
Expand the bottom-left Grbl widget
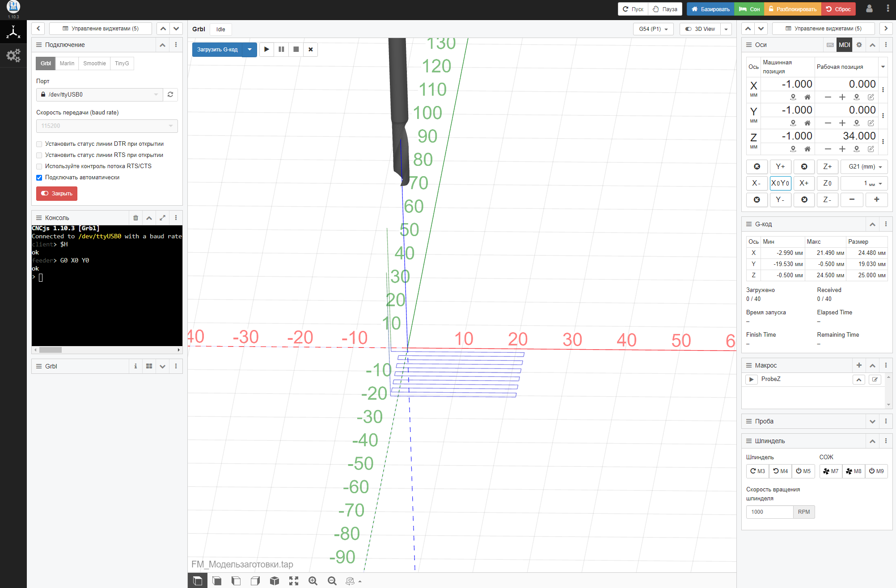click(x=162, y=366)
